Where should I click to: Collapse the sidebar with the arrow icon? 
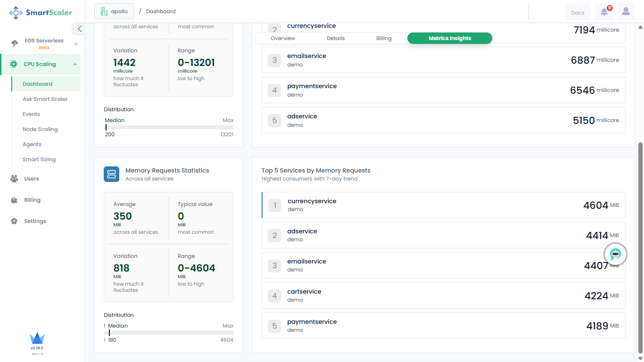79,29
